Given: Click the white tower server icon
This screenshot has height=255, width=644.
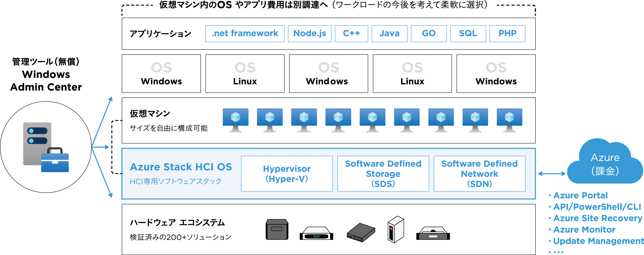Looking at the screenshot, I should click(x=396, y=229).
